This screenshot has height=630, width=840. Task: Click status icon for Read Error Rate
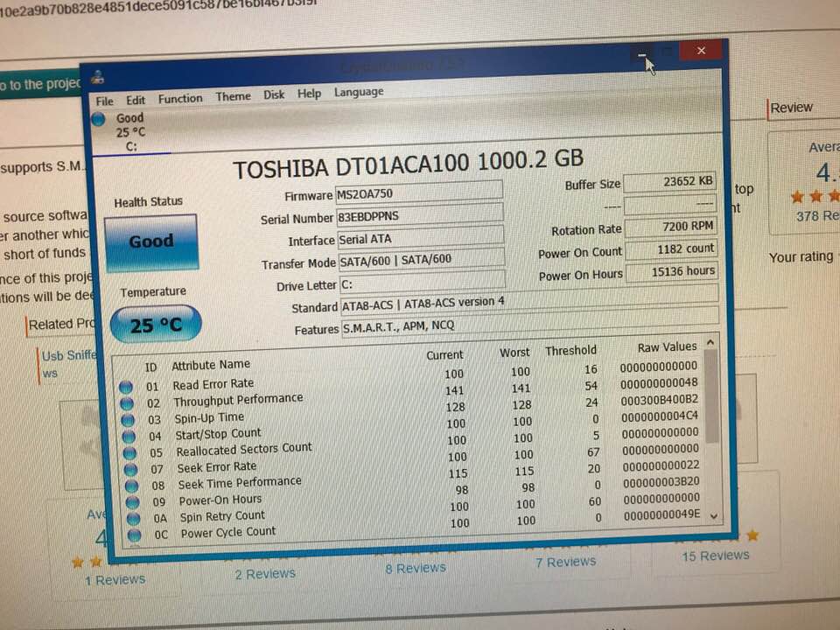126,386
